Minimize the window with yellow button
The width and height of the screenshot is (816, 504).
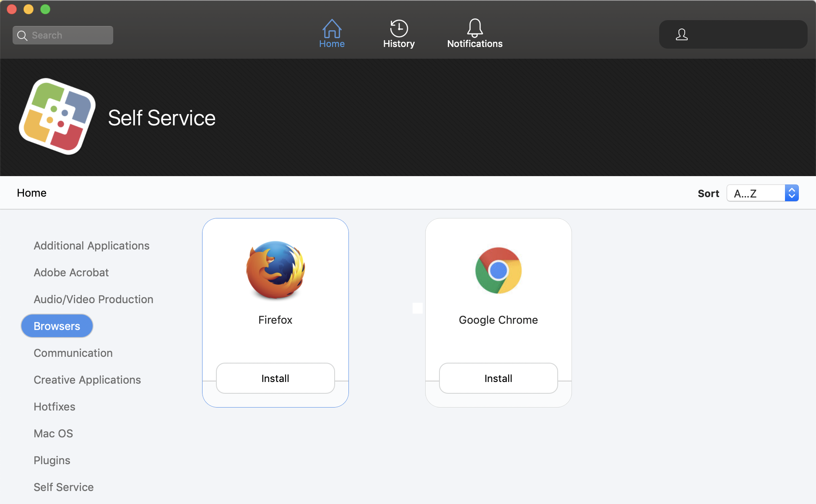tap(29, 9)
